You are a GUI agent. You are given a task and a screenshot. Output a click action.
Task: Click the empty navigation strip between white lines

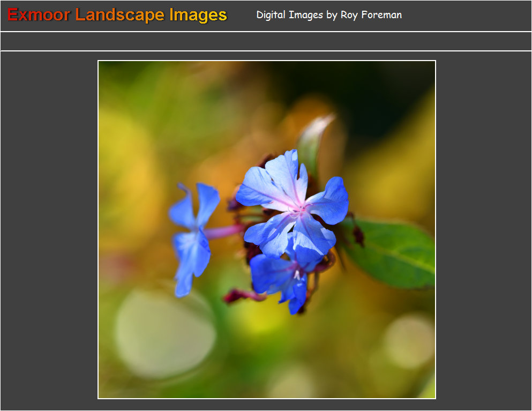point(266,41)
